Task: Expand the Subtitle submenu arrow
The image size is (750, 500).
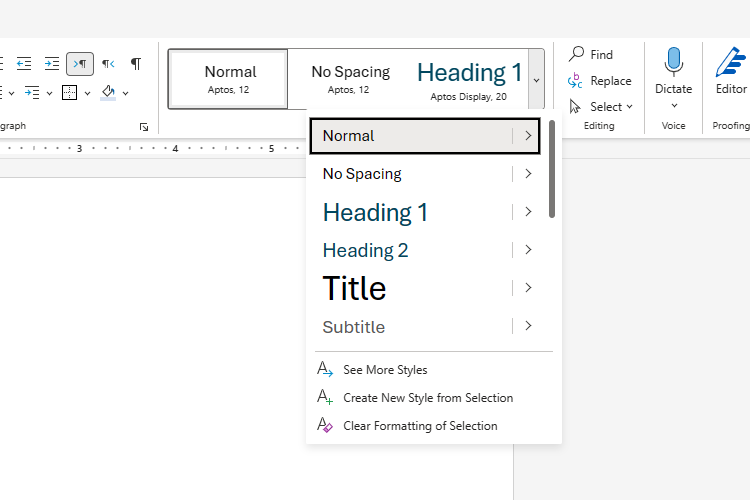Action: click(528, 326)
